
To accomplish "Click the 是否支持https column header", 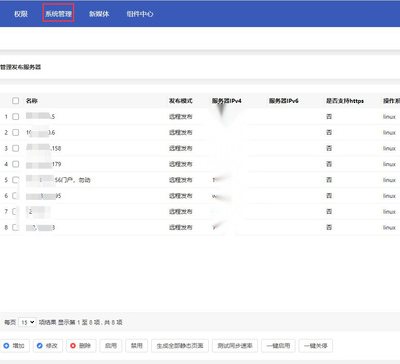I will (345, 101).
